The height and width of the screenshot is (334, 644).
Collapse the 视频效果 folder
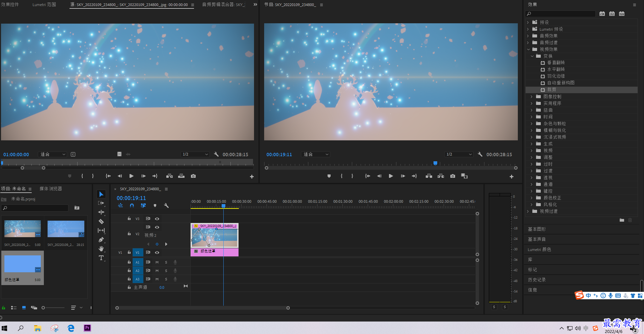[528, 49]
